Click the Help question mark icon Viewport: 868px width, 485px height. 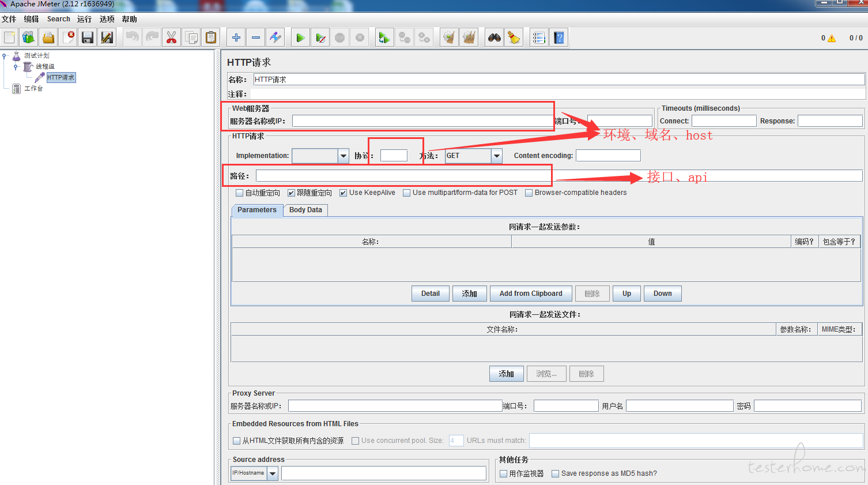pos(558,37)
